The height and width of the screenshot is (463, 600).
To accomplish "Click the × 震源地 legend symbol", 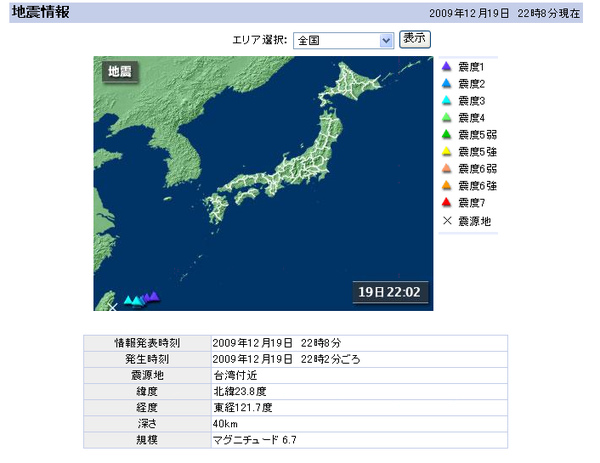I will click(x=447, y=220).
